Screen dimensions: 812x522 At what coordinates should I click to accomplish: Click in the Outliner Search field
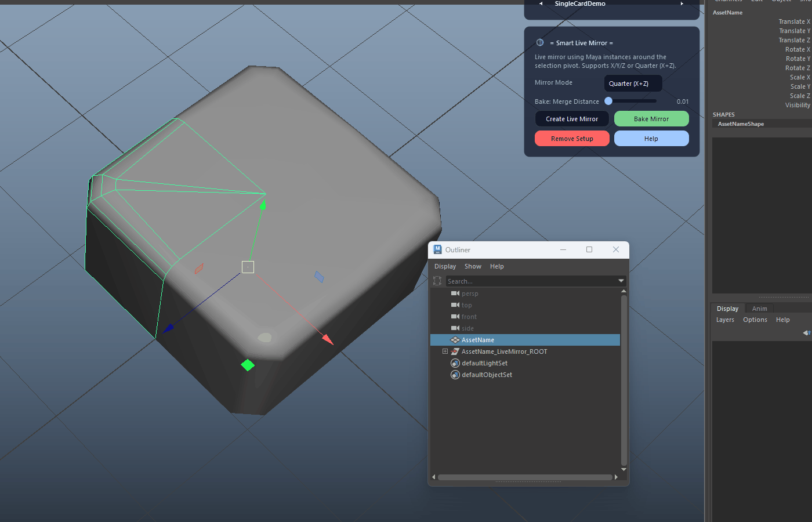coord(531,281)
